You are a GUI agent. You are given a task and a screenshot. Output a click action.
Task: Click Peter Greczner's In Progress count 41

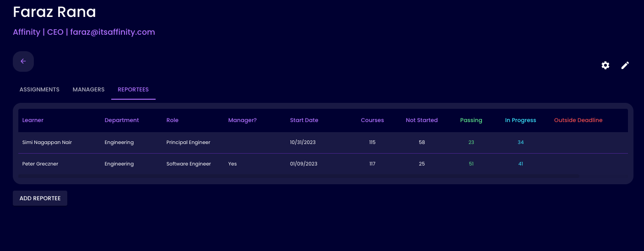[x=520, y=164]
